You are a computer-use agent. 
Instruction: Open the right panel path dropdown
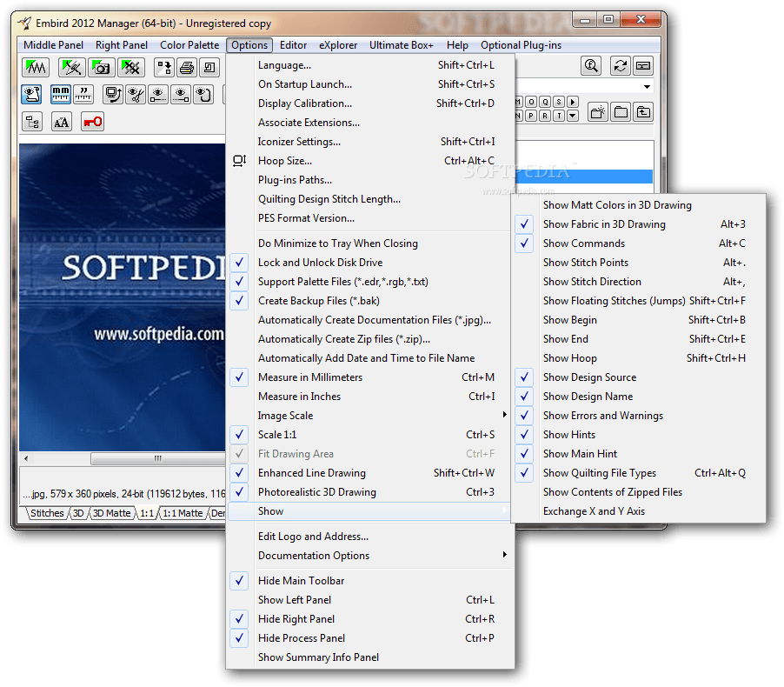(x=647, y=87)
